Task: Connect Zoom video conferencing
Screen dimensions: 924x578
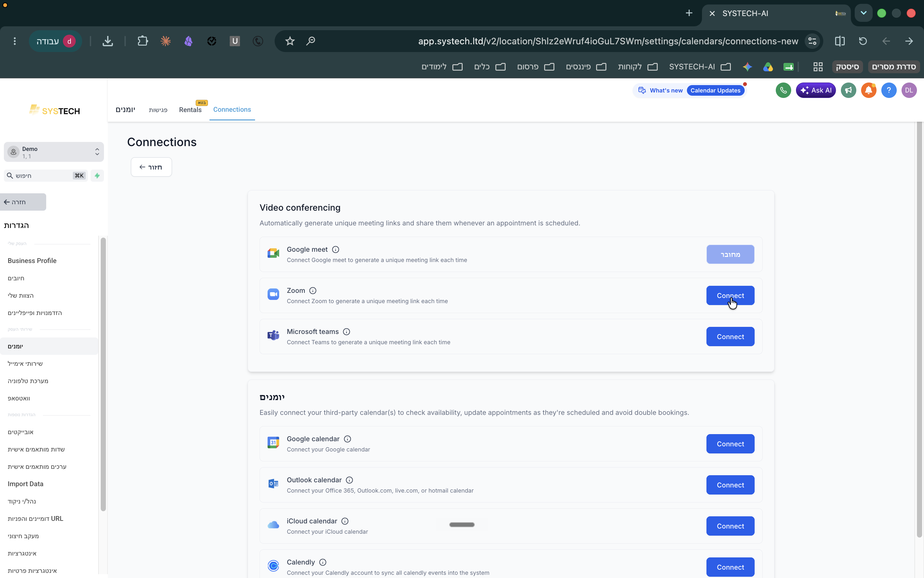Action: pos(730,295)
